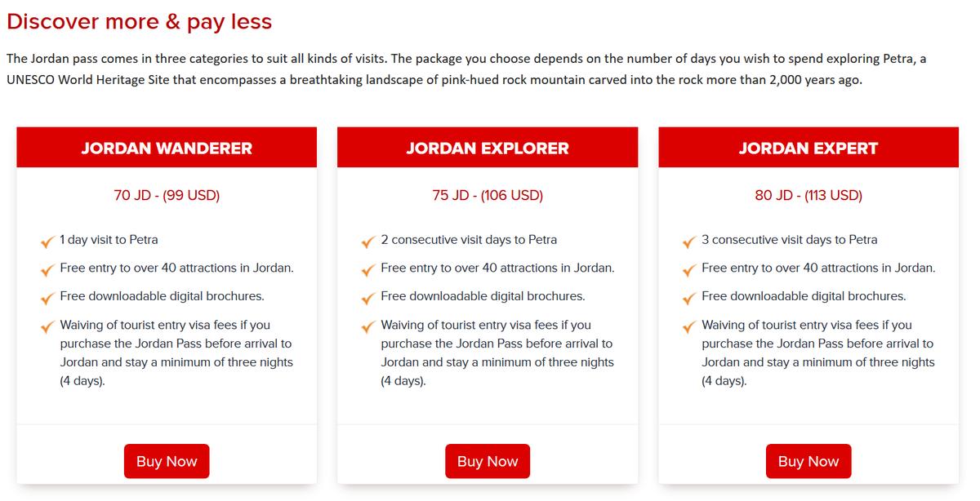Click the Expert 3 consecutive visit days text
Screen dimensions: 980x501
coord(790,240)
